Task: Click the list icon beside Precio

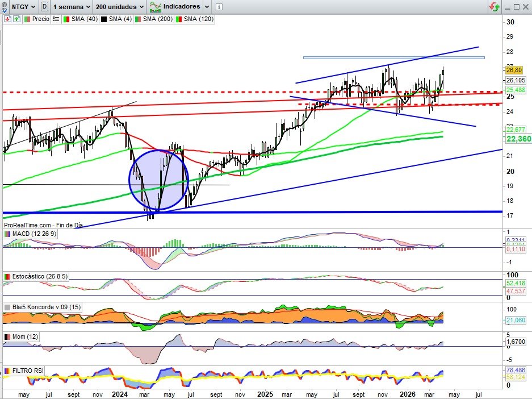Action: click(56, 19)
